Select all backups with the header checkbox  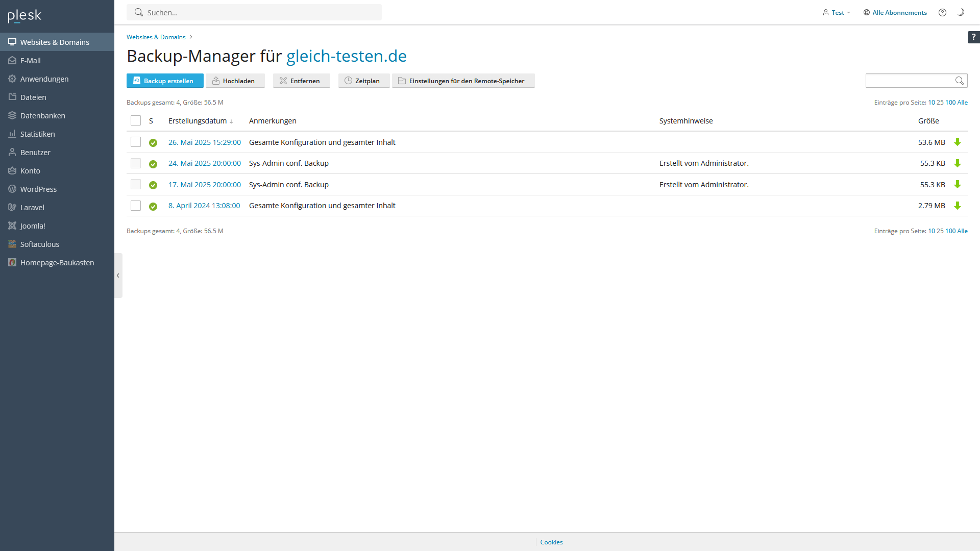(135, 120)
